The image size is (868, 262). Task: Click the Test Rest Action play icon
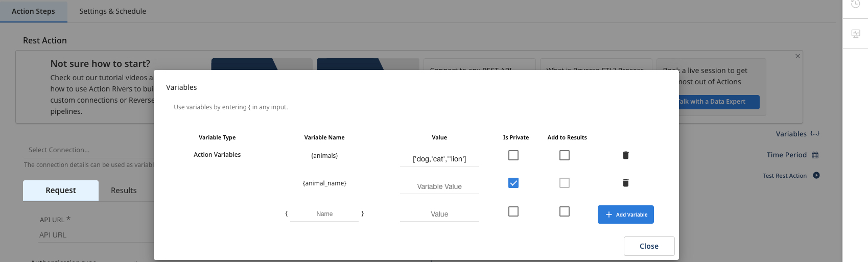(816, 176)
